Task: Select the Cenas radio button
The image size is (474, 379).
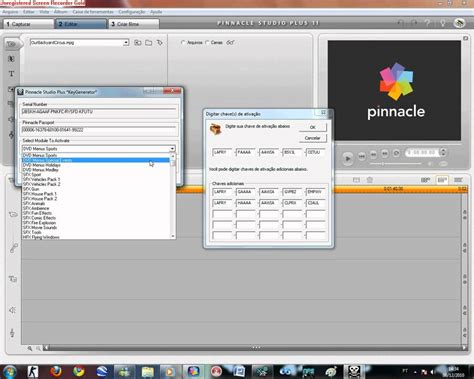Action: (x=207, y=43)
